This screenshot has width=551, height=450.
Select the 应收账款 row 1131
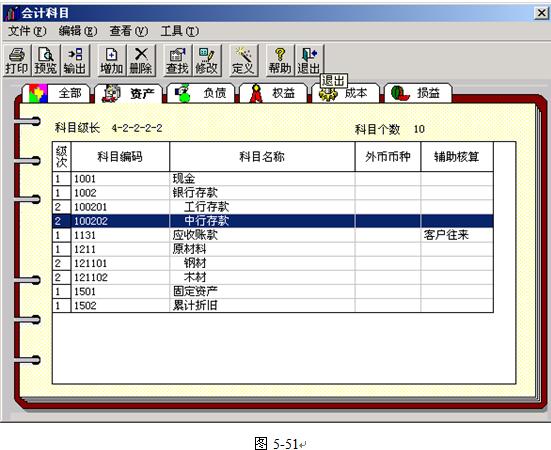[273, 235]
